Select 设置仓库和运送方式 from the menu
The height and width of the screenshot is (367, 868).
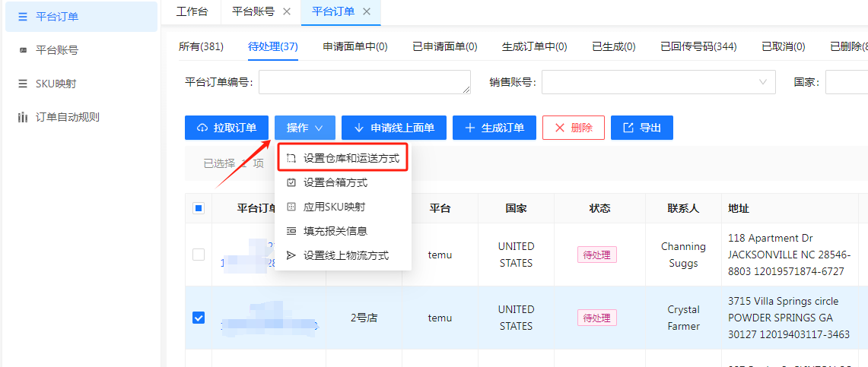(351, 159)
